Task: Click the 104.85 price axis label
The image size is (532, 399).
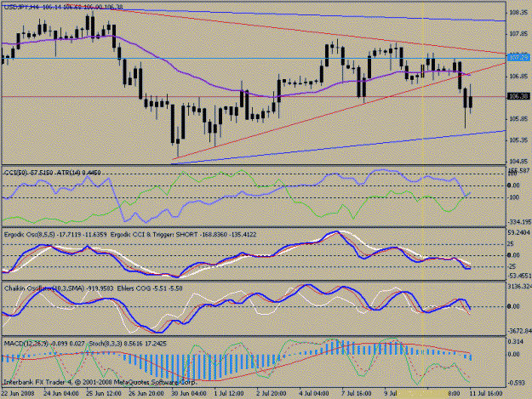Action: (x=518, y=162)
